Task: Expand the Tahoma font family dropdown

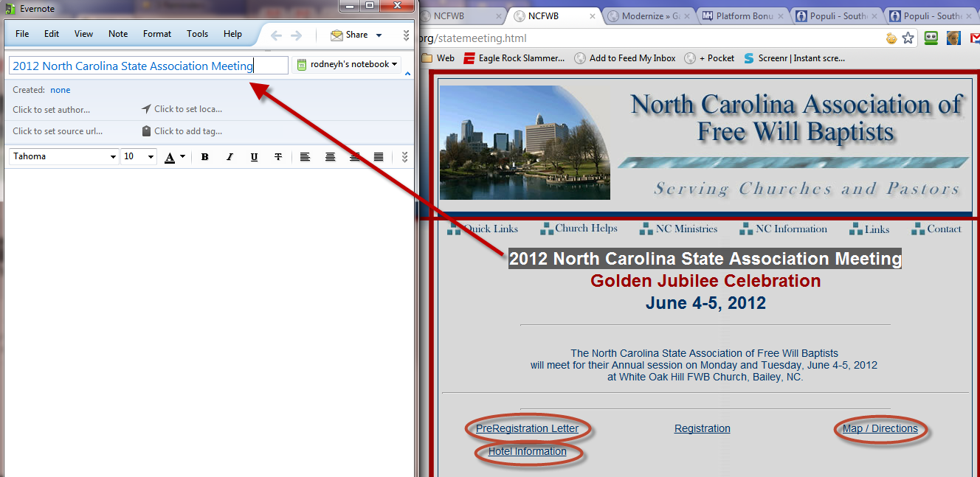Action: click(113, 157)
